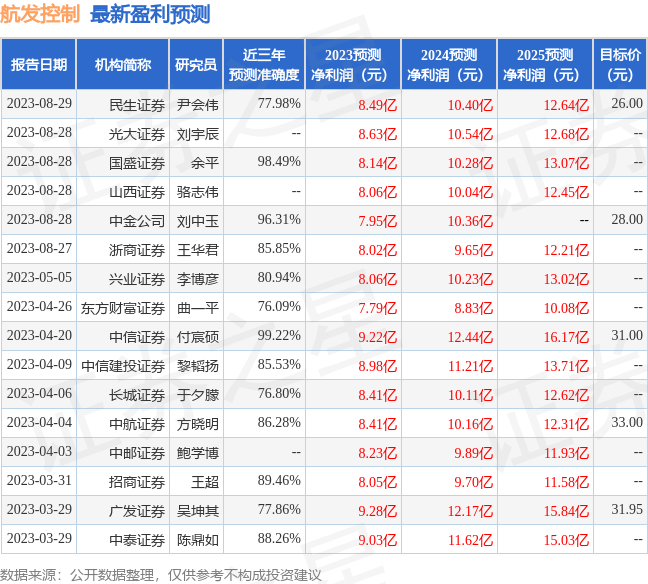Click researcher name 付宸硕
This screenshot has height=584, width=648.
click(198, 337)
